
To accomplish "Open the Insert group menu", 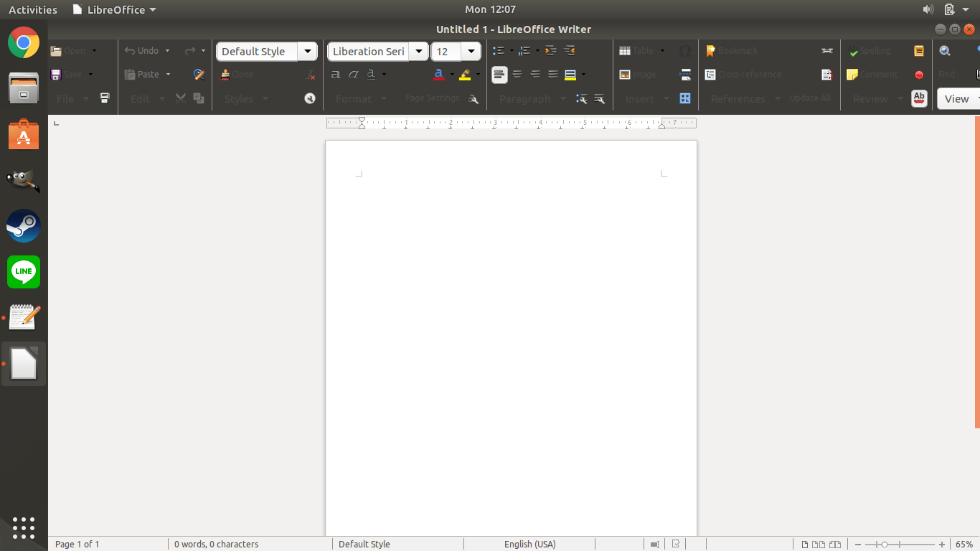I will 646,99.
